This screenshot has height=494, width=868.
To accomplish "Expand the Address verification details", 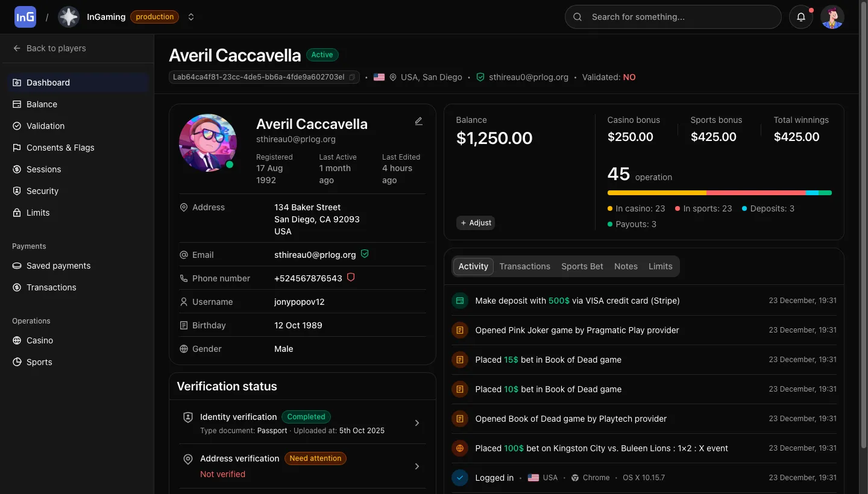I will pyautogui.click(x=417, y=466).
